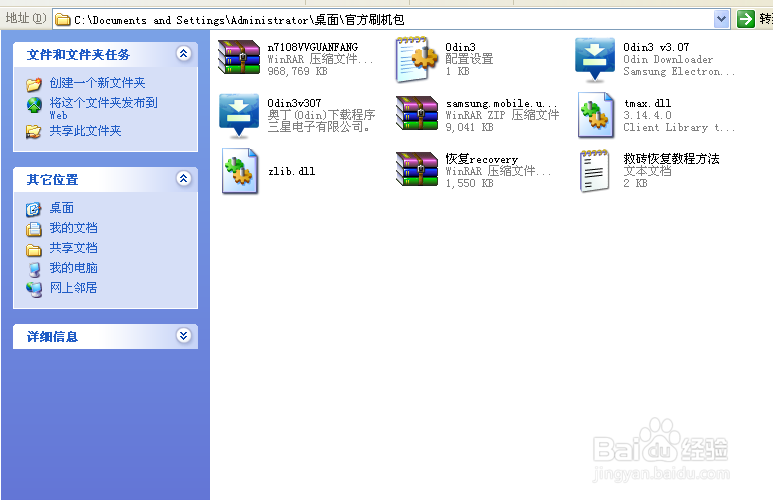Viewport: 773px width, 500px height.
Task: Open 我的文档 link
Action: coord(73,228)
